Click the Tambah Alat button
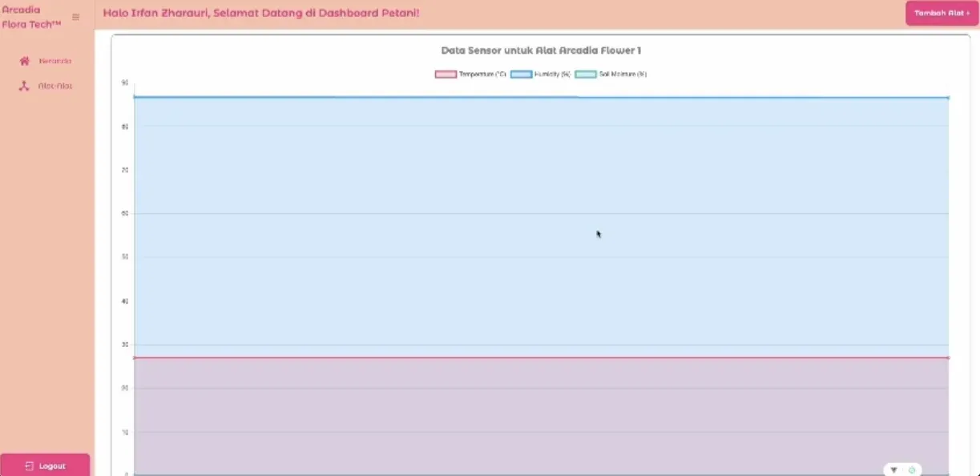The image size is (980, 476). [x=942, y=13]
